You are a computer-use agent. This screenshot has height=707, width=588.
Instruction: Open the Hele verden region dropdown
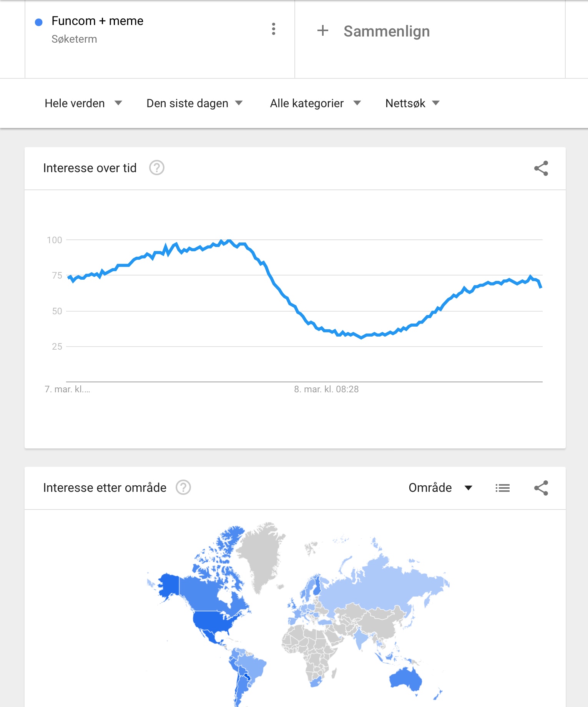click(83, 103)
